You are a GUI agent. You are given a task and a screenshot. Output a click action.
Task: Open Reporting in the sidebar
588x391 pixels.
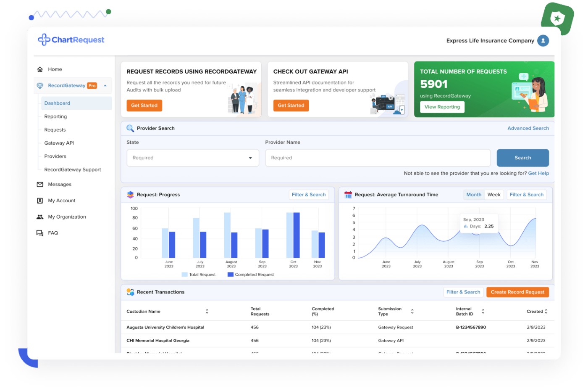(x=55, y=116)
